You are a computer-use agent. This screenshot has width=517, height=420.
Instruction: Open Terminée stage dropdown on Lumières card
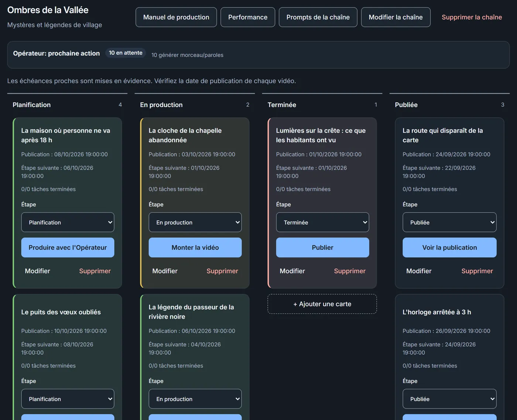click(322, 222)
